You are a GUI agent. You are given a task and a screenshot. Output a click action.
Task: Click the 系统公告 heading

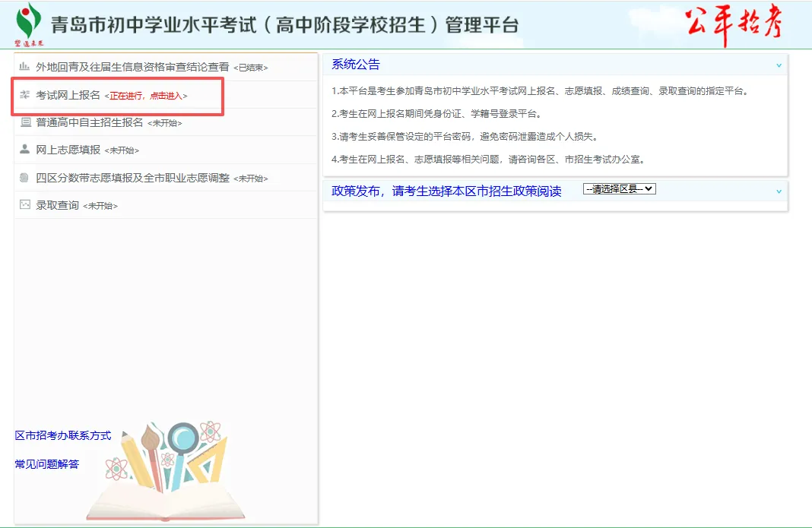tap(351, 64)
